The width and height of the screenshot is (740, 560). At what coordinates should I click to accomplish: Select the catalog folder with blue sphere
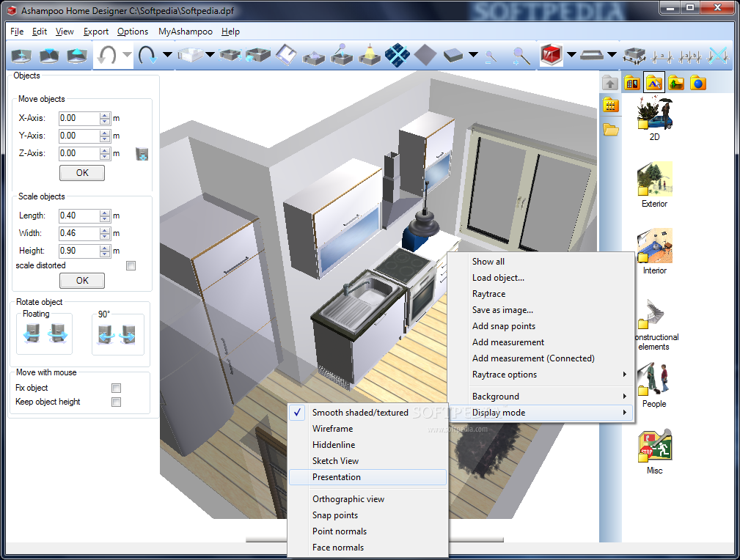(697, 84)
